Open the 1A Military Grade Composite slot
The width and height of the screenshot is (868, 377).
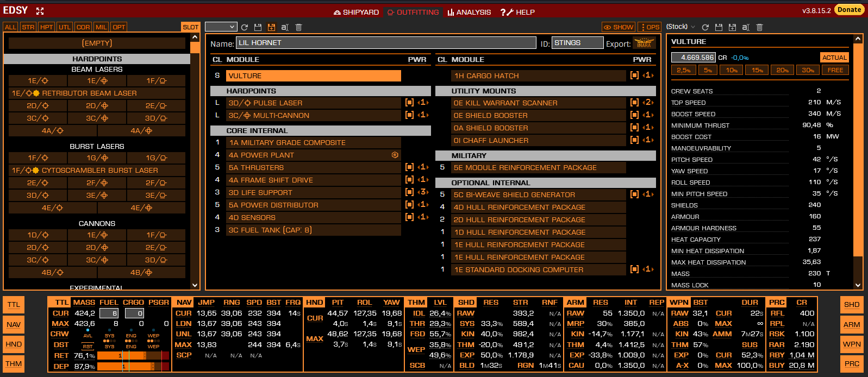(314, 143)
